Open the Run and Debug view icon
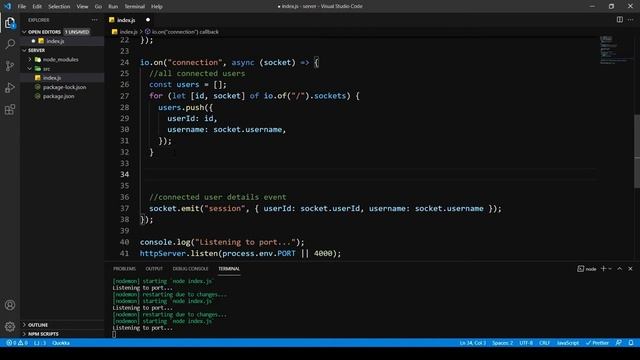This screenshot has height=360, width=640. 10,88
